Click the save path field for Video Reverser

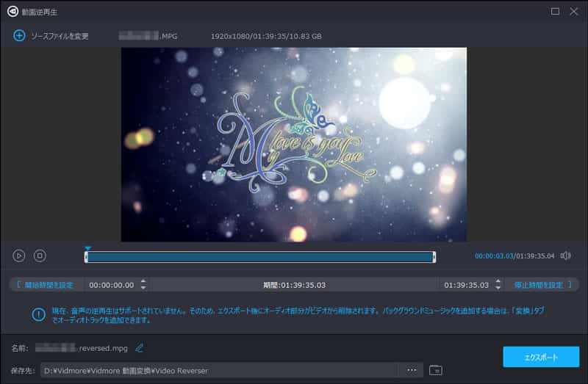[x=219, y=371]
